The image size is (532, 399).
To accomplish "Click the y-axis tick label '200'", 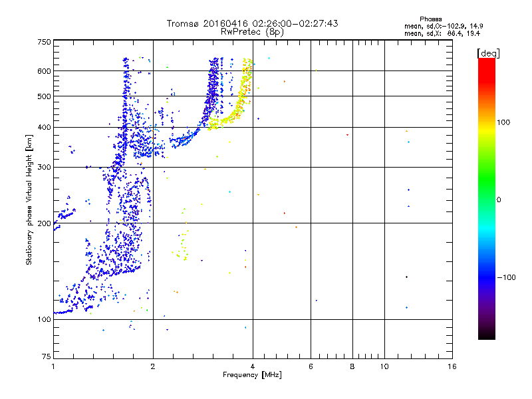I will 44,223.
